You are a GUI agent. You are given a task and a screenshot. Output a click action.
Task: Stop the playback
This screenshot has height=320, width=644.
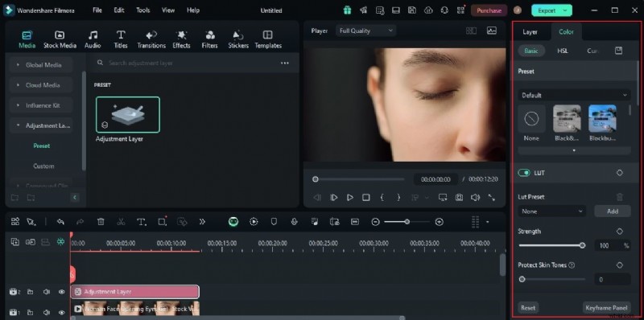coord(366,198)
